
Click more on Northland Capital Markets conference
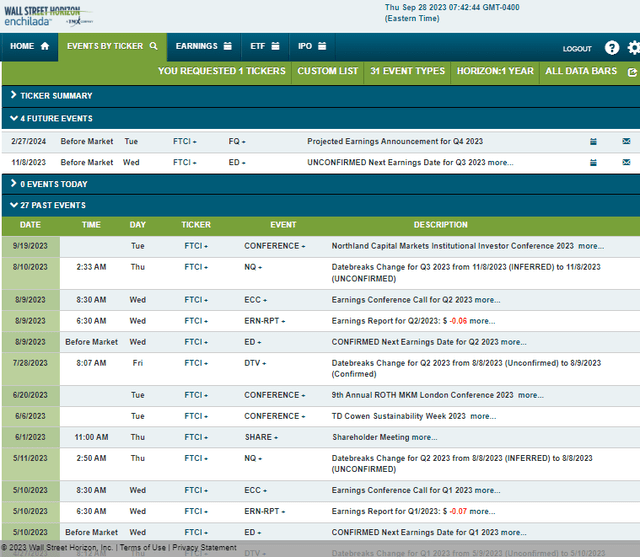tap(591, 246)
